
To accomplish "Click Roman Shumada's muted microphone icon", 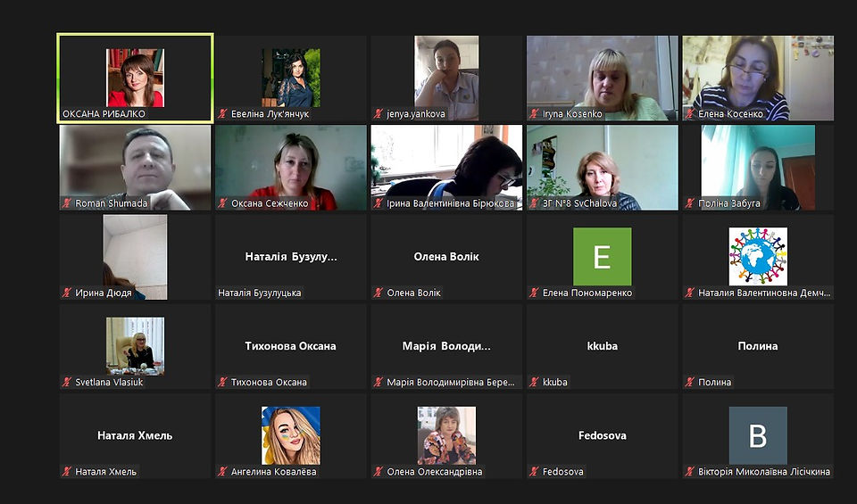I will point(67,203).
